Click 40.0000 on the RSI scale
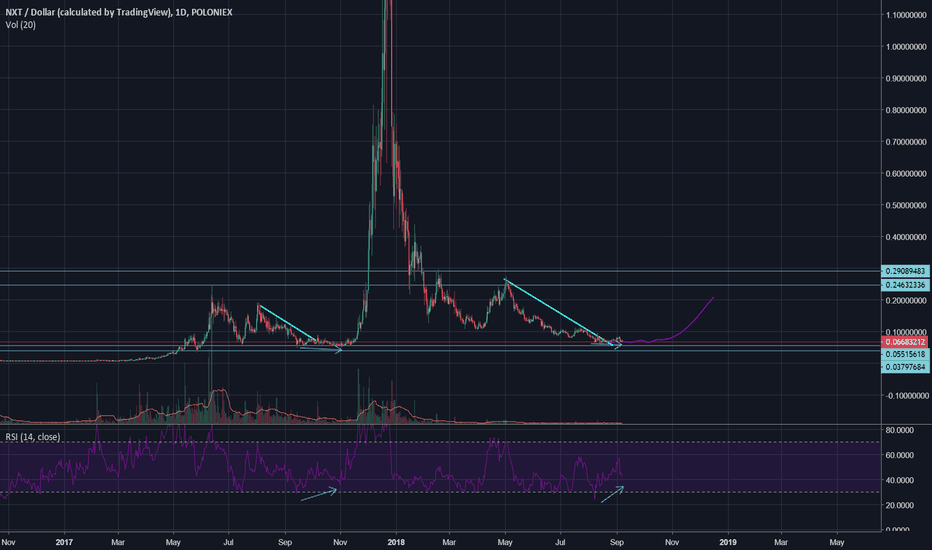Screen dimensions: 932x550 899,480
